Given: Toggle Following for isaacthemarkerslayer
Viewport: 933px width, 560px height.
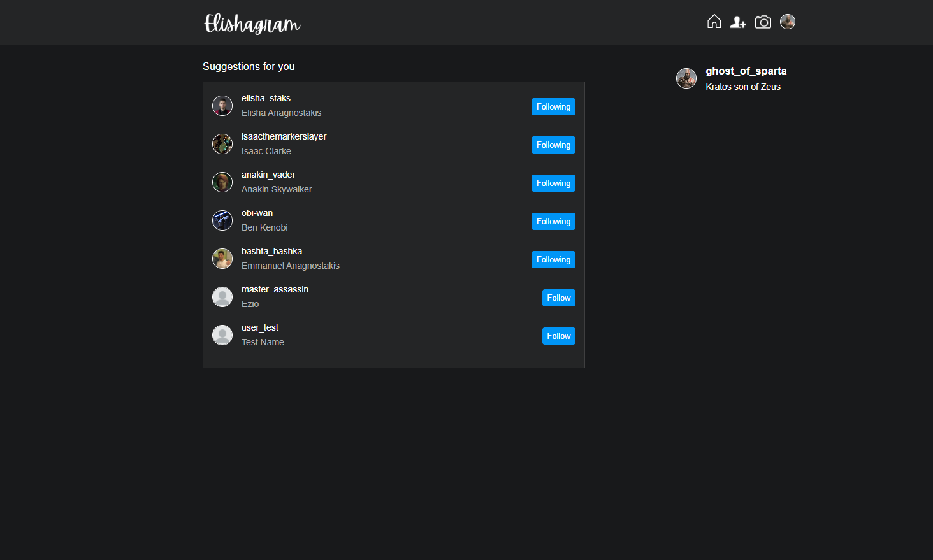Looking at the screenshot, I should point(553,145).
